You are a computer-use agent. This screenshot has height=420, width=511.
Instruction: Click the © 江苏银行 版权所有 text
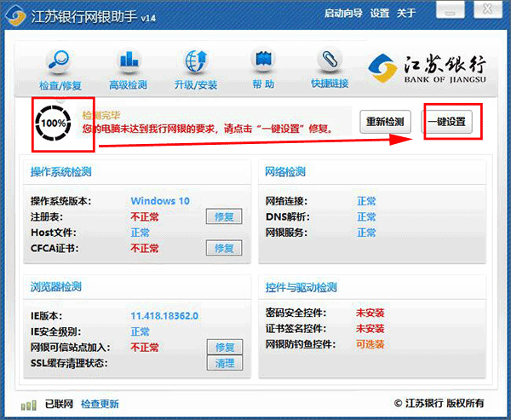click(439, 404)
